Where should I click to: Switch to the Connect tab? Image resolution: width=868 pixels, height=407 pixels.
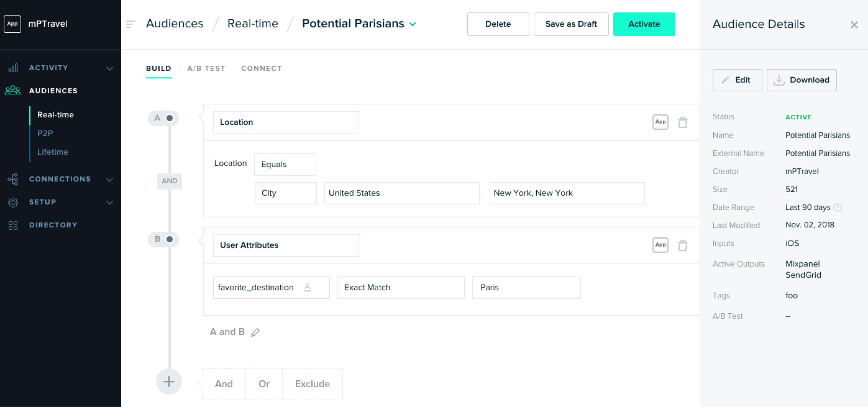pos(261,68)
